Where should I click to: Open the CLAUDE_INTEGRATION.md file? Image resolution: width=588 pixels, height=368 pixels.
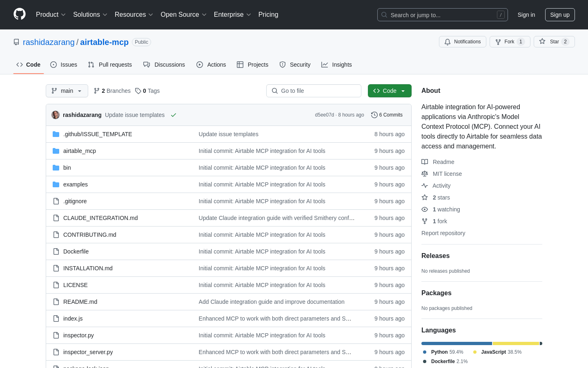click(100, 218)
